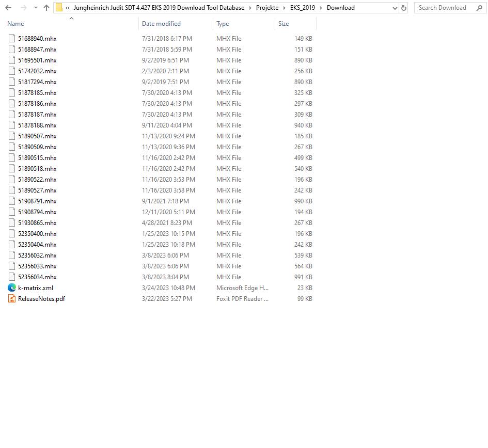
Task: Expand chevron after EKS_2019 breadcrumb
Action: tap(321, 8)
